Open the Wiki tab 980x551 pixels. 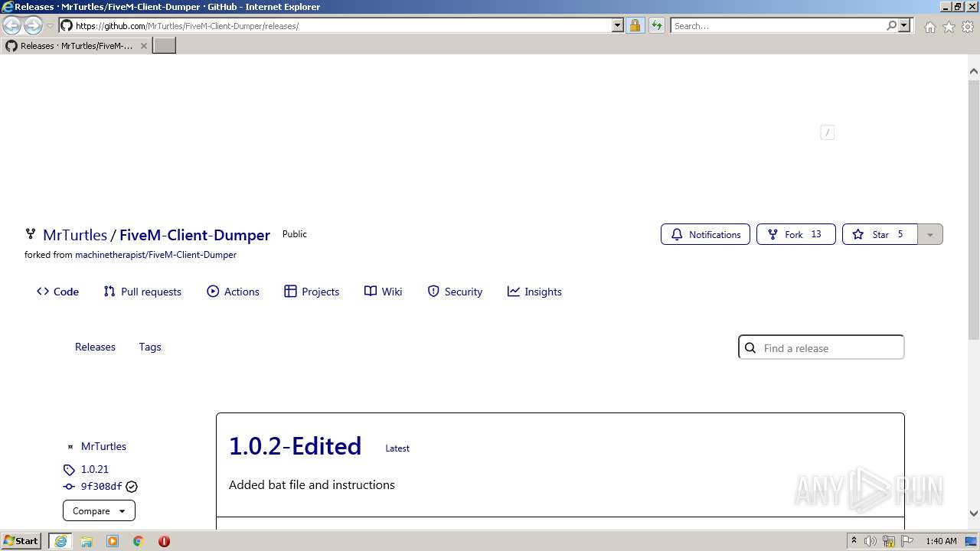tap(383, 292)
